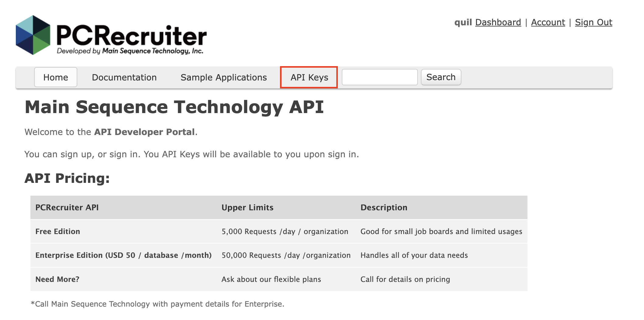Select the 'Main Sequence Technology API' heading
The height and width of the screenshot is (320, 644).
click(x=174, y=107)
